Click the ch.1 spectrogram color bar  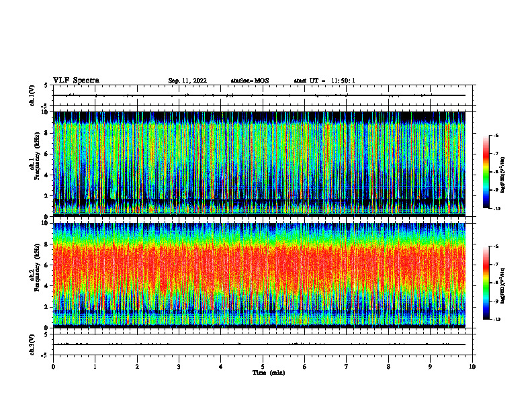click(486, 172)
